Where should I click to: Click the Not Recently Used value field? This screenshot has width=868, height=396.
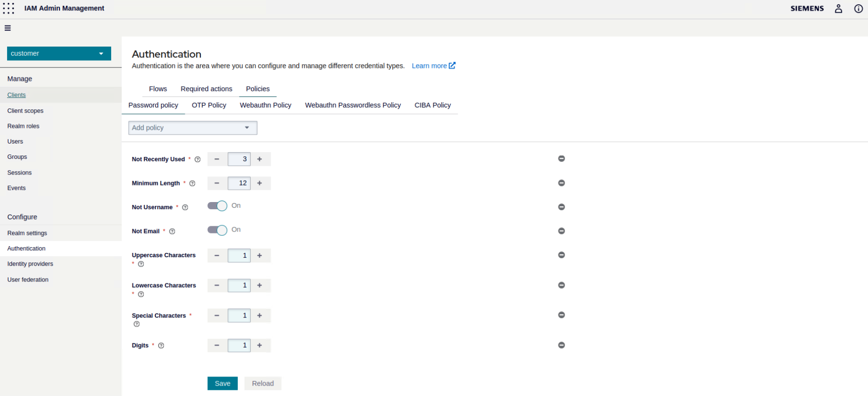pyautogui.click(x=239, y=159)
